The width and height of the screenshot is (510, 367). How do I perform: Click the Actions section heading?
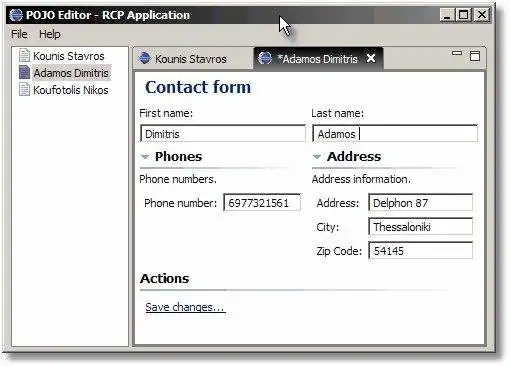(164, 278)
